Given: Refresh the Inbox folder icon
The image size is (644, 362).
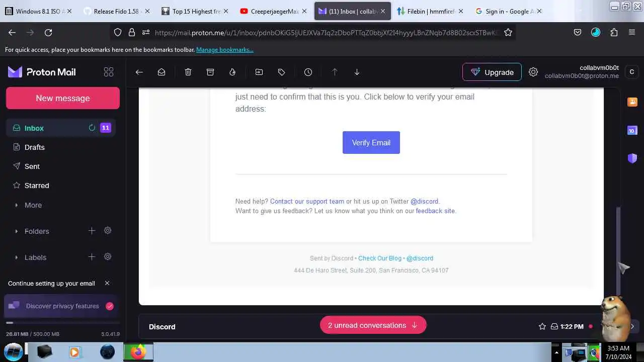Looking at the screenshot, I should pos(92,128).
